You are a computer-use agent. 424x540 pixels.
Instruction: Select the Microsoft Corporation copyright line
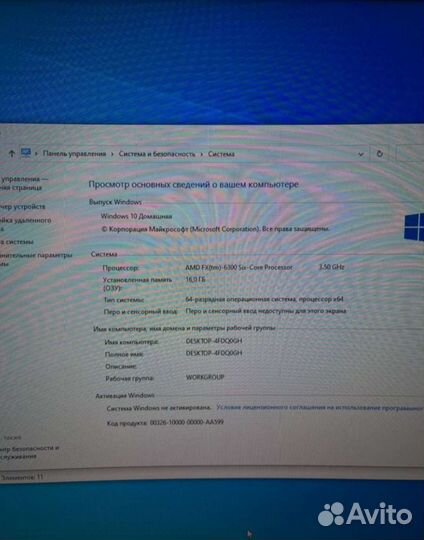(216, 229)
